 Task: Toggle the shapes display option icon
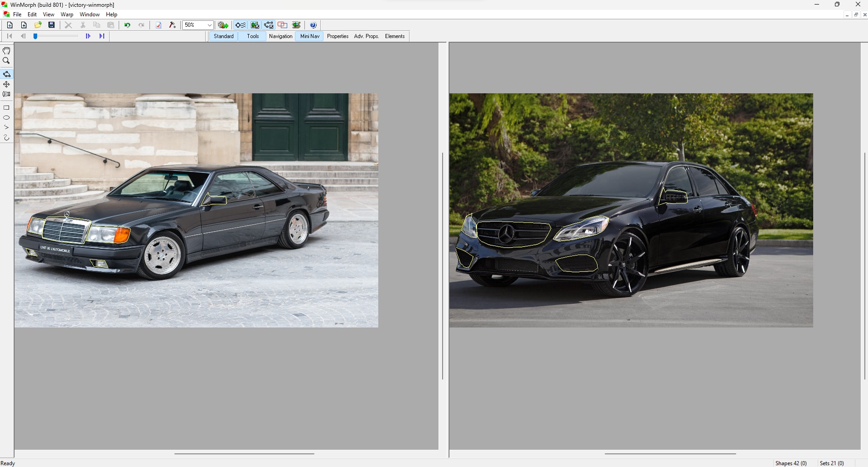241,25
